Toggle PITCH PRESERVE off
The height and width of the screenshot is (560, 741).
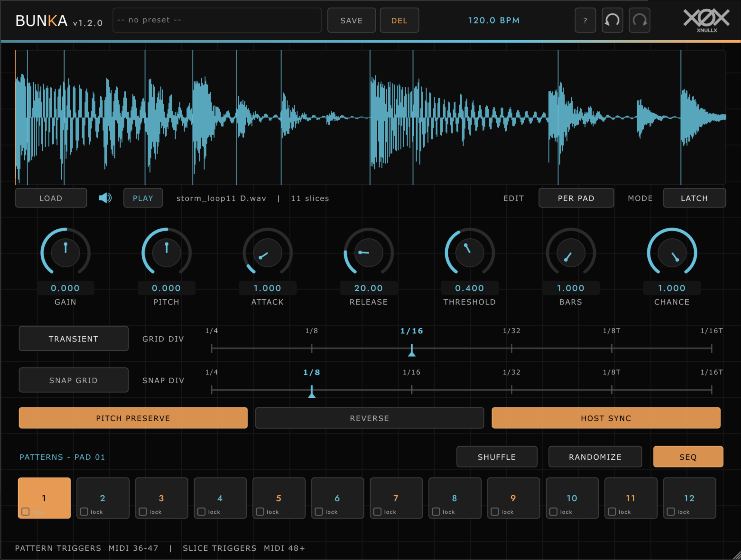pos(133,418)
